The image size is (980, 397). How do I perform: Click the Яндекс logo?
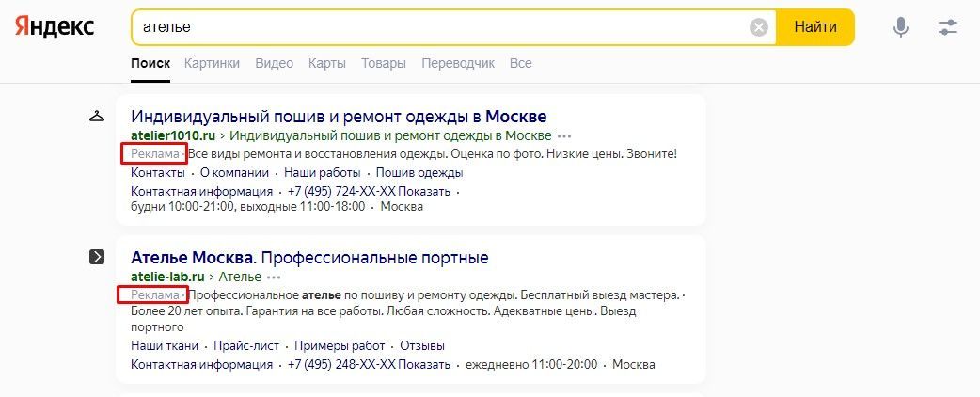[55, 27]
